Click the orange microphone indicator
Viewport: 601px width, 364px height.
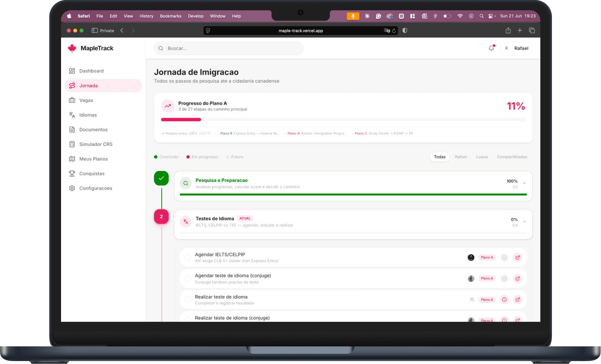pos(353,16)
